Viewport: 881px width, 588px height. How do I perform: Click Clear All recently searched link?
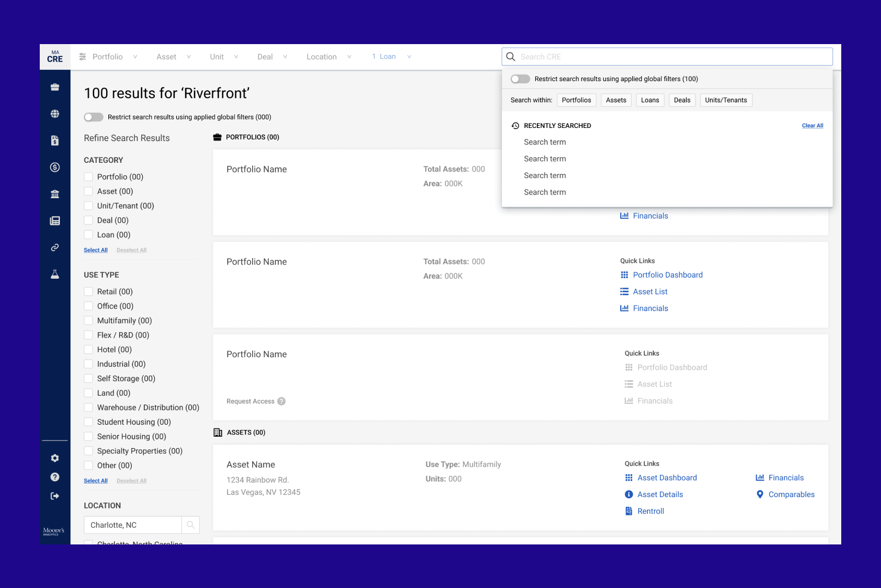[x=812, y=126]
